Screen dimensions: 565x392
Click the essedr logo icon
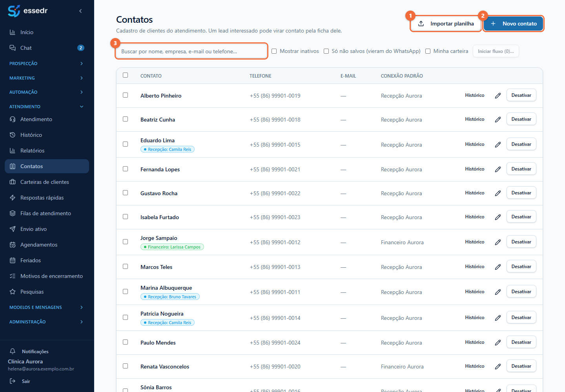(x=14, y=11)
